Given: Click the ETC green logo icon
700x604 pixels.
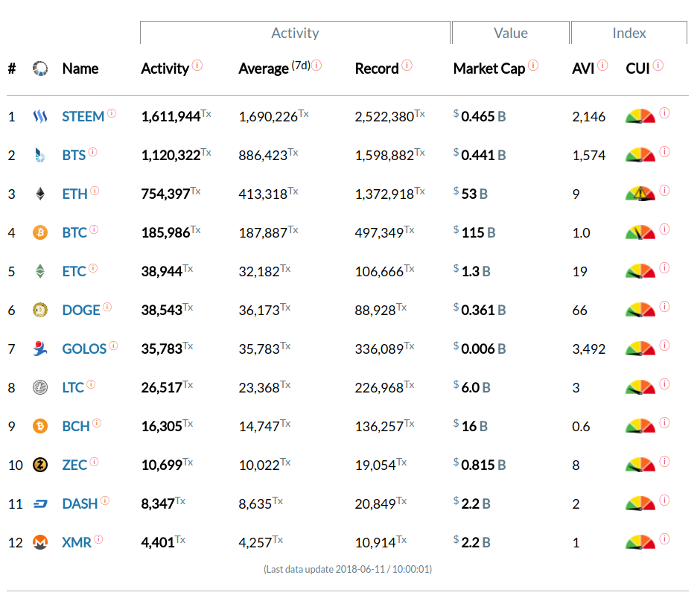Looking at the screenshot, I should point(40,271).
